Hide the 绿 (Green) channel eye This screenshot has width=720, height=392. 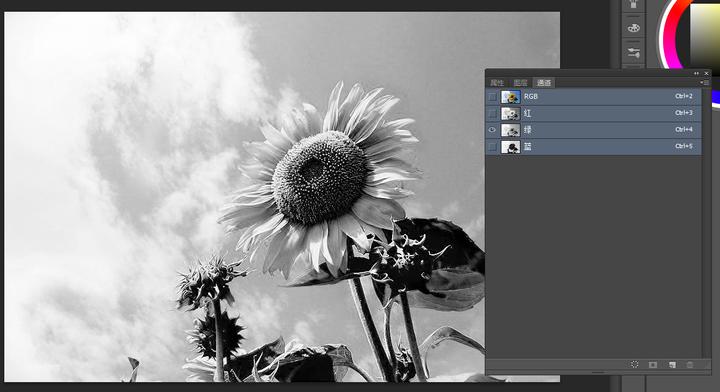(x=492, y=130)
